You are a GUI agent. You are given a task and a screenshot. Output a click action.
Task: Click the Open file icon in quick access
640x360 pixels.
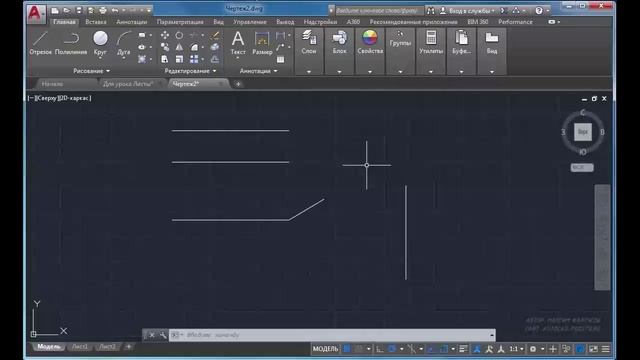[67, 10]
